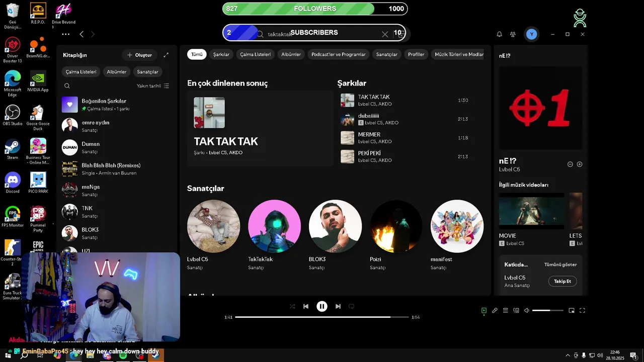Image resolution: width=644 pixels, height=362 pixels.
Task: Select Çalma Listeleri results tab
Action: [x=256, y=54]
